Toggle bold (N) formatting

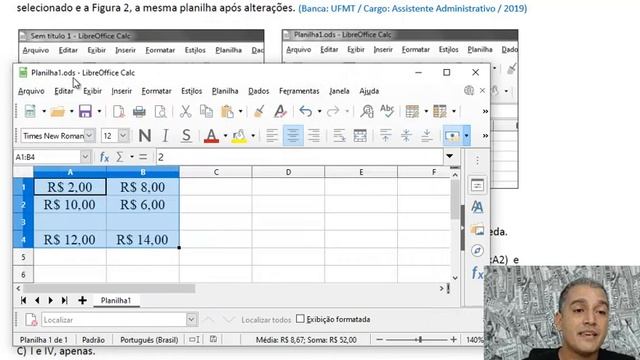144,136
